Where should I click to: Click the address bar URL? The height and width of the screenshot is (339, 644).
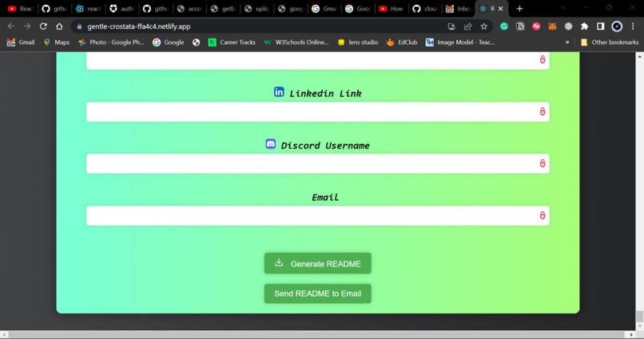point(139,26)
